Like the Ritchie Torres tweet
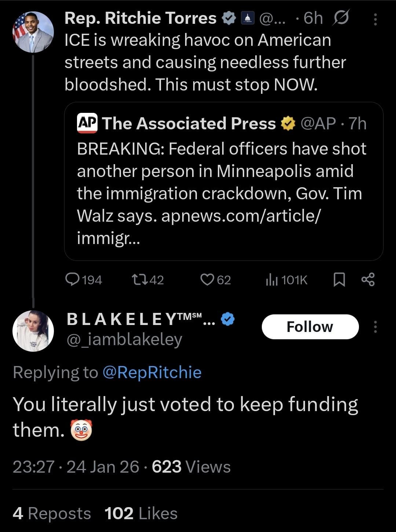This screenshot has height=532, width=396. (x=207, y=280)
